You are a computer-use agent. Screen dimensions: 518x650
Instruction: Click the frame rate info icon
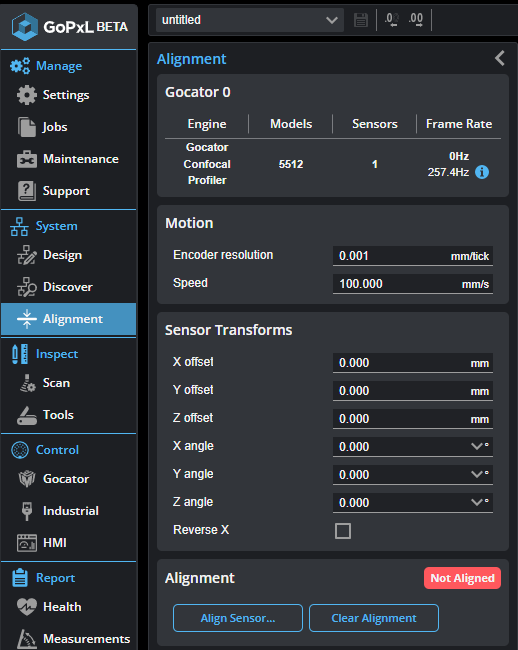pos(482,172)
